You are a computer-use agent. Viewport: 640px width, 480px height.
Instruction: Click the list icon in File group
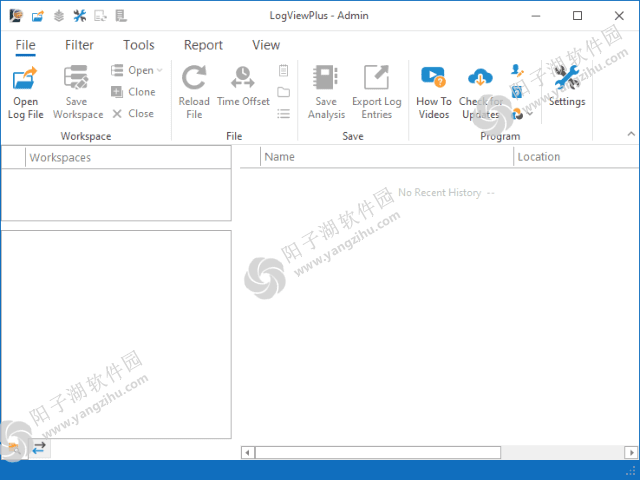pyautogui.click(x=283, y=113)
